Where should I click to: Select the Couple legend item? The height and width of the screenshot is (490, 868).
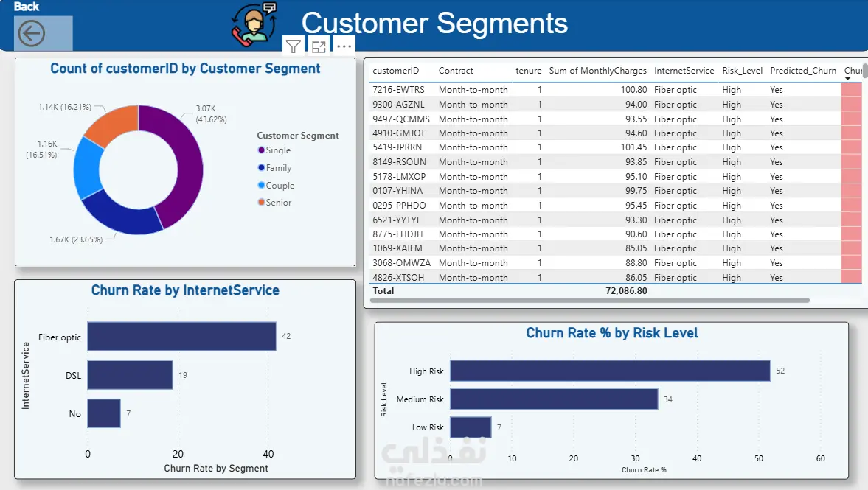tap(277, 185)
